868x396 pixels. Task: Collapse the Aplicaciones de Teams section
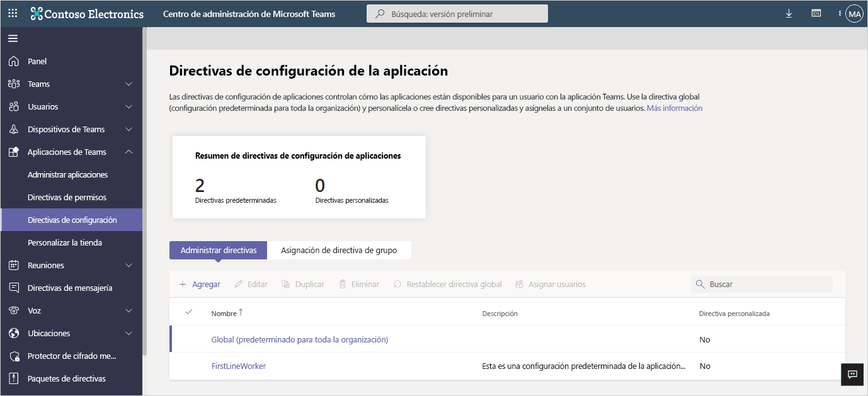128,152
